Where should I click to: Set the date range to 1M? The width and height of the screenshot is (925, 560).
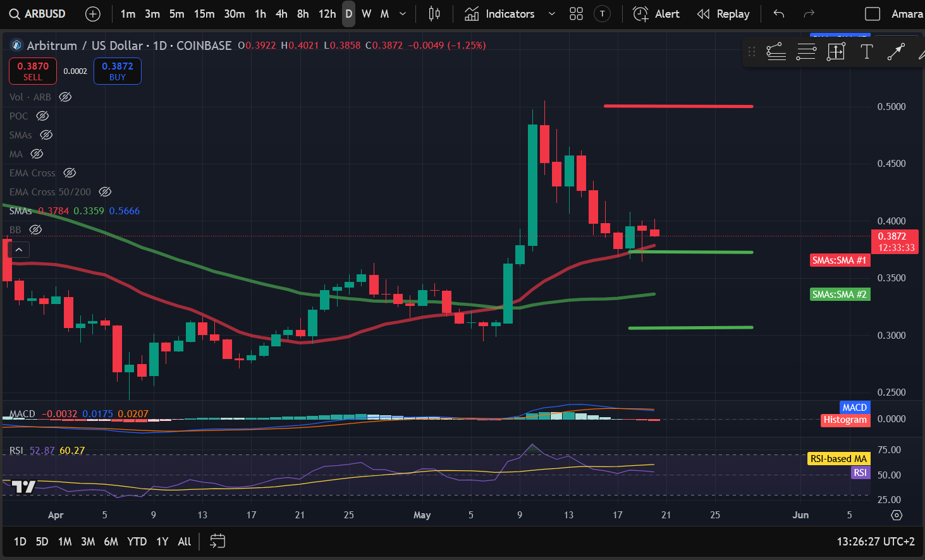[64, 542]
